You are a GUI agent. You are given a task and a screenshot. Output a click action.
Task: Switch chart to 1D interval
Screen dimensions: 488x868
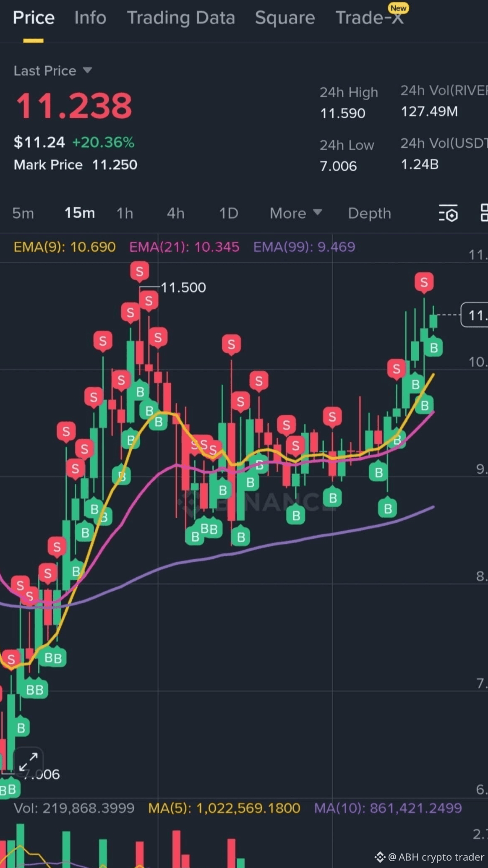(229, 213)
